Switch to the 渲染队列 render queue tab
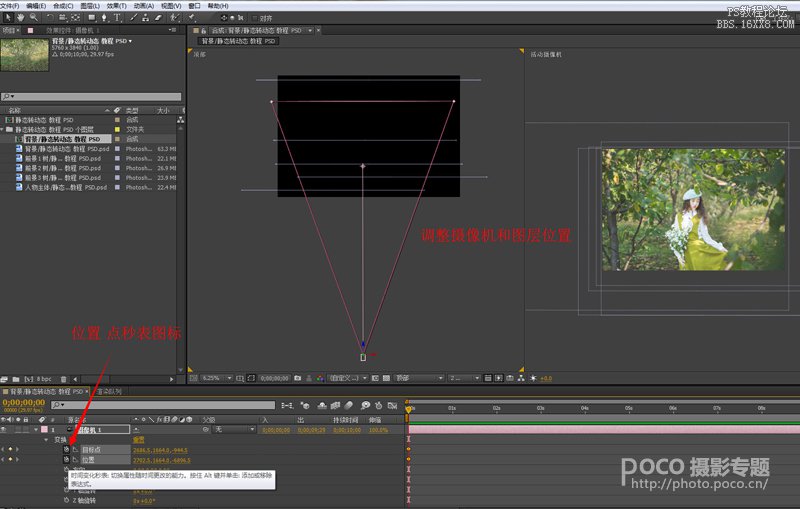Screen dimensions: 800x509 (110, 391)
